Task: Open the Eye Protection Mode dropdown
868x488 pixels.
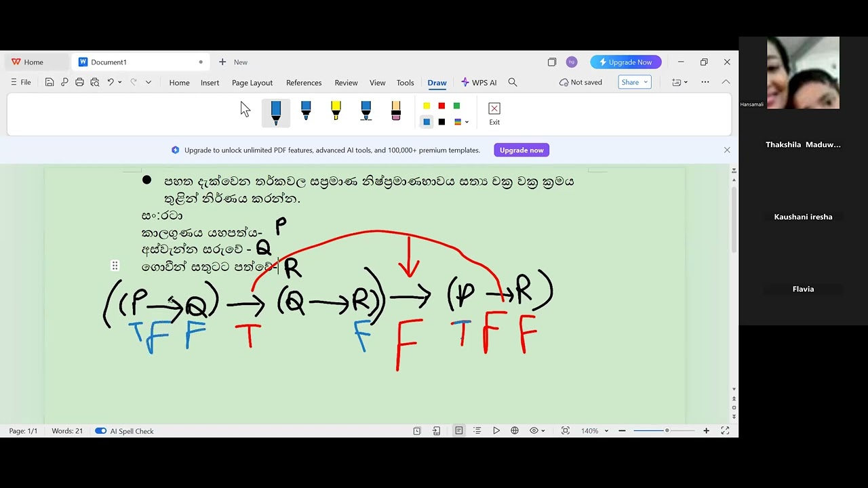Action: point(537,431)
